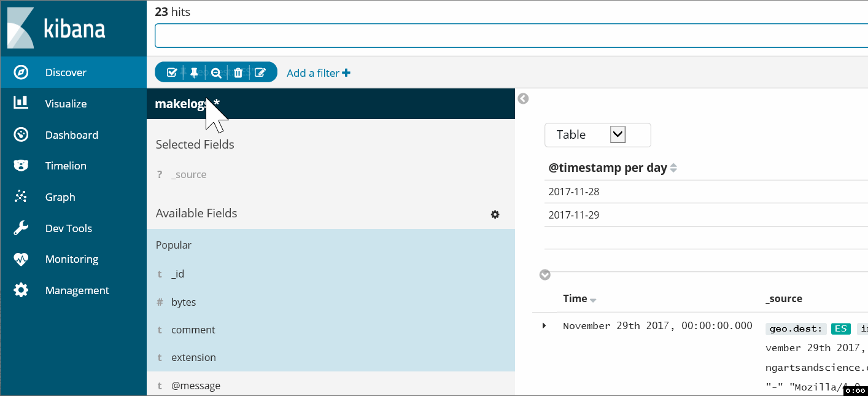Click the plus icon beside Add a filter
868x396 pixels.
point(346,72)
